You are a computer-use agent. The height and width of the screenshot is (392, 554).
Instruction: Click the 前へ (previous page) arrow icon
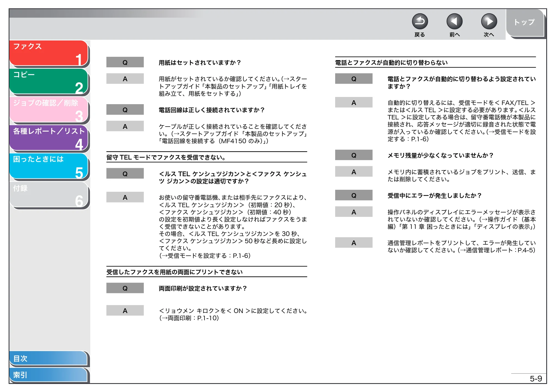(454, 21)
